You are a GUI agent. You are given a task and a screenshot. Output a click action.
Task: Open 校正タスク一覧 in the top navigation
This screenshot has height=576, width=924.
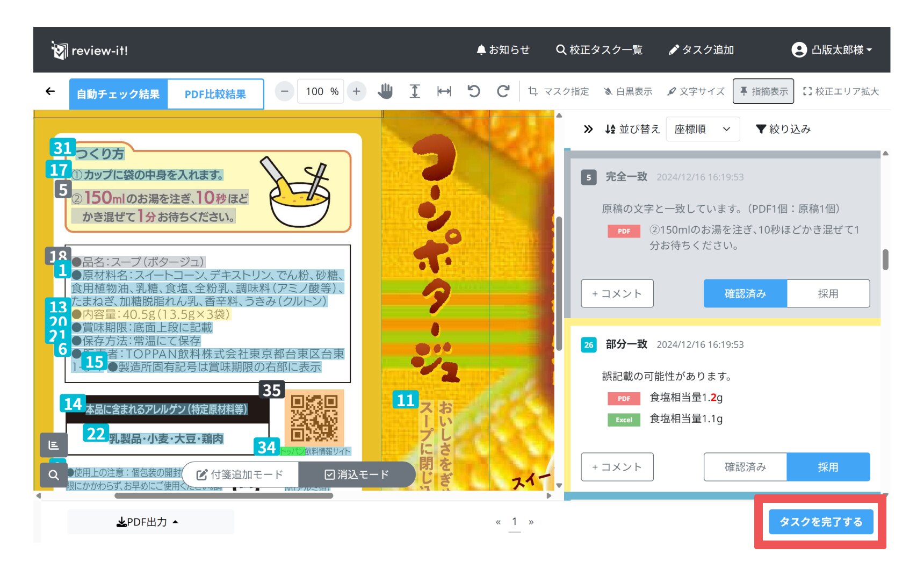599,50
